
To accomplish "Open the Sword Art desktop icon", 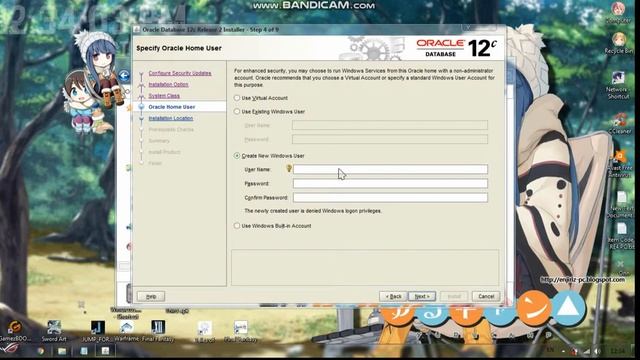I will 54,331.
